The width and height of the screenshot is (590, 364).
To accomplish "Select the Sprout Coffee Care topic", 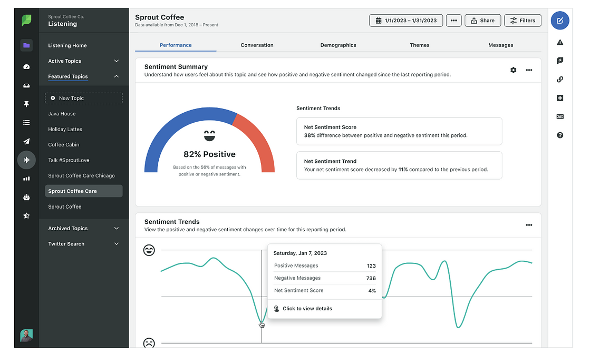I will [83, 191].
